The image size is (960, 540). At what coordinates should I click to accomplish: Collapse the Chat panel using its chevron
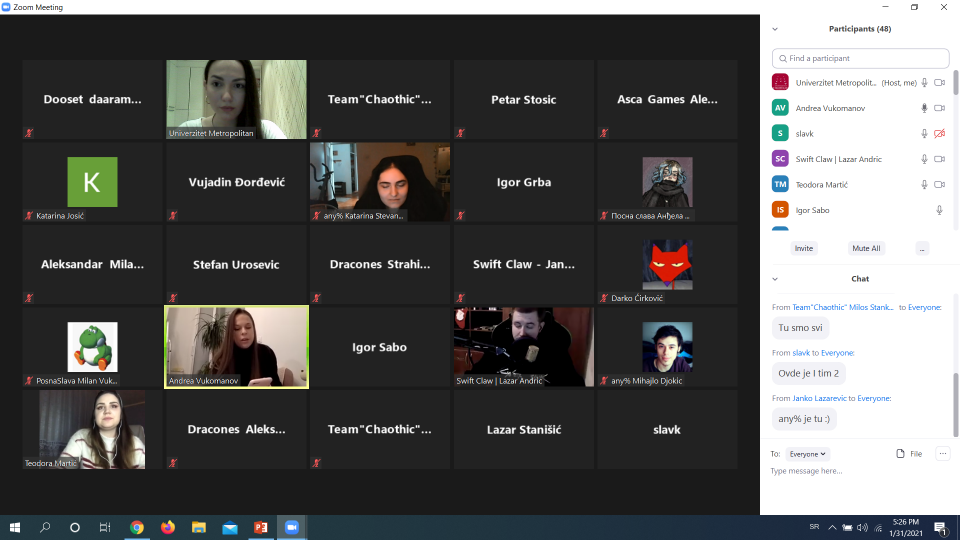pyautogui.click(x=775, y=279)
